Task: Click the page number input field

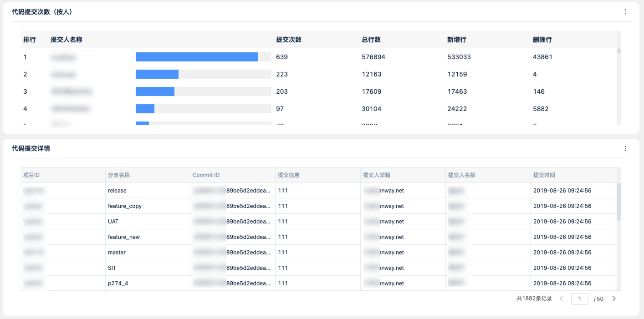Action: [x=580, y=299]
